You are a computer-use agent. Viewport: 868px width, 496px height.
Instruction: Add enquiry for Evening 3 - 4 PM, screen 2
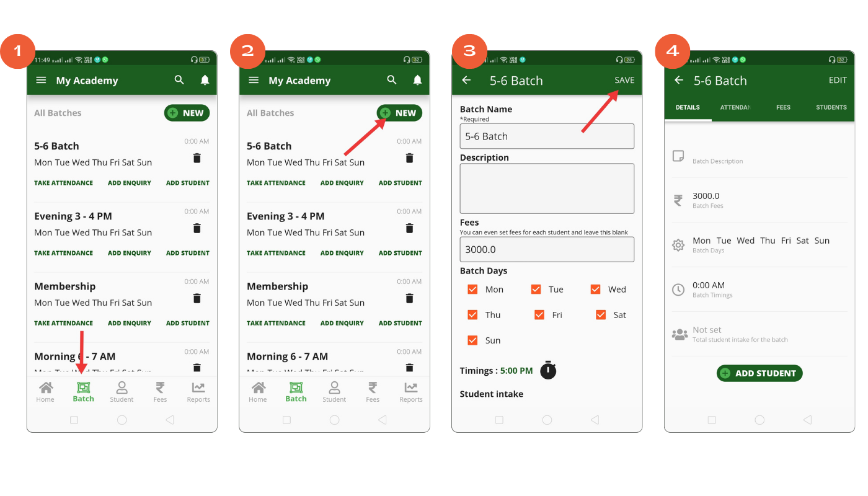tap(342, 253)
